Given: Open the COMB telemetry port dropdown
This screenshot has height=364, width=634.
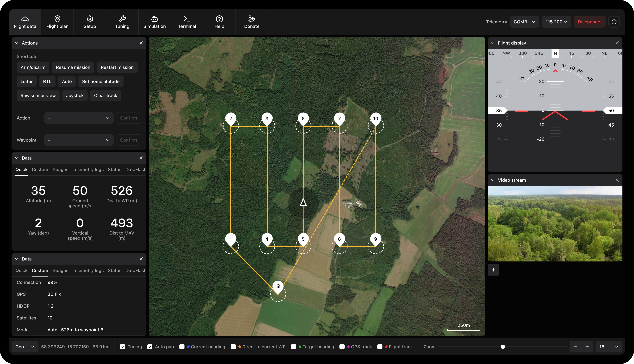Looking at the screenshot, I should 524,22.
